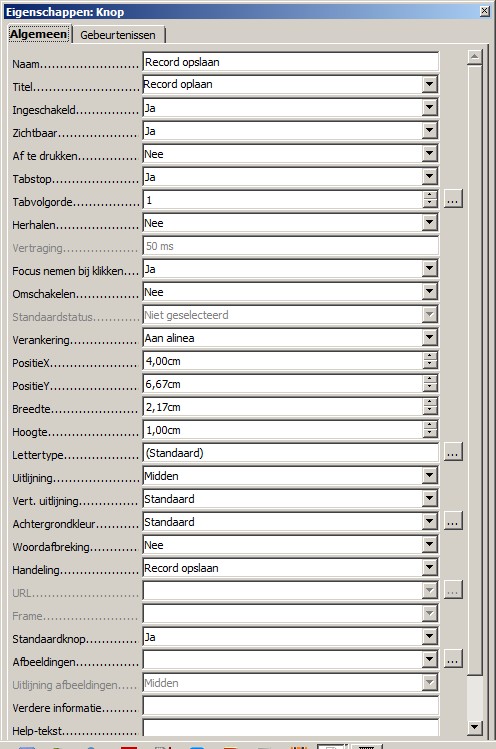Image resolution: width=496 pixels, height=749 pixels.
Task: Expand the Af te drukken dropdown
Action: click(x=430, y=153)
